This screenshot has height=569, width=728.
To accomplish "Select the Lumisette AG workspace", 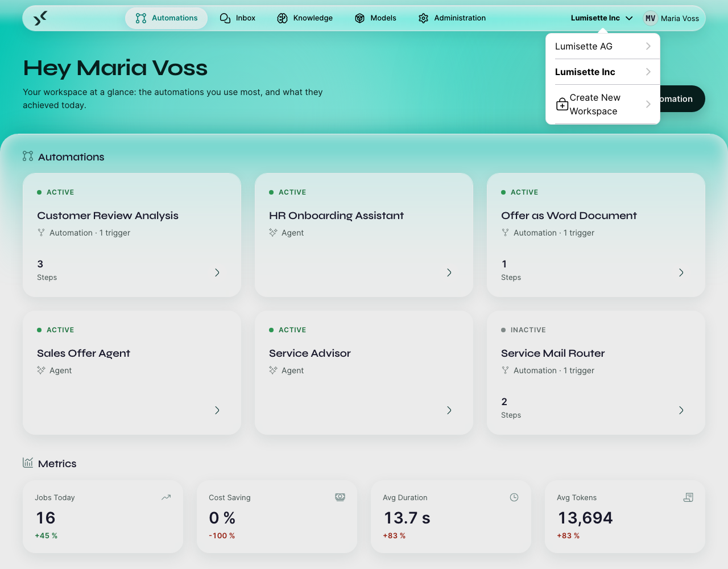I will 603,46.
